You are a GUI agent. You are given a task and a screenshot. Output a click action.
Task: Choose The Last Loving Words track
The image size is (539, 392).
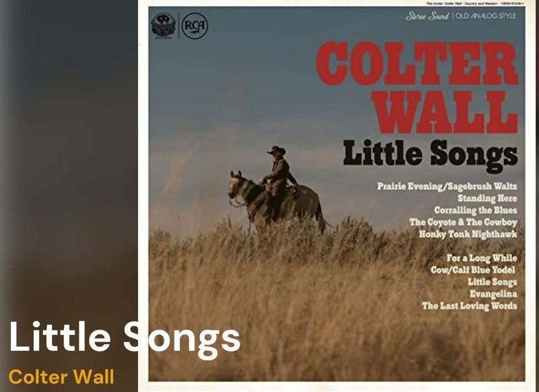(x=469, y=305)
